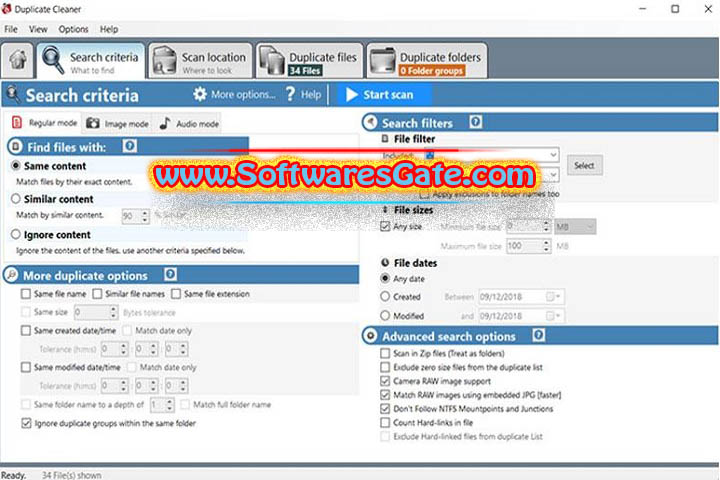Click the Advanced search options section icon

pyautogui.click(x=370, y=336)
